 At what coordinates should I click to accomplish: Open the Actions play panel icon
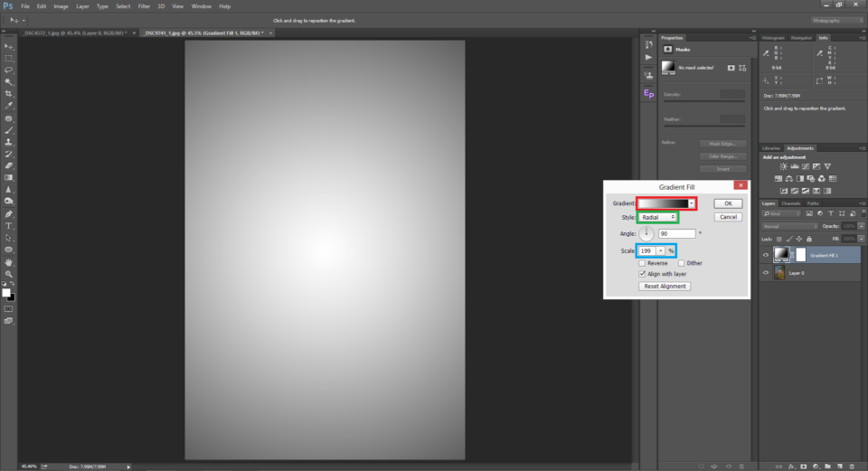pyautogui.click(x=648, y=57)
